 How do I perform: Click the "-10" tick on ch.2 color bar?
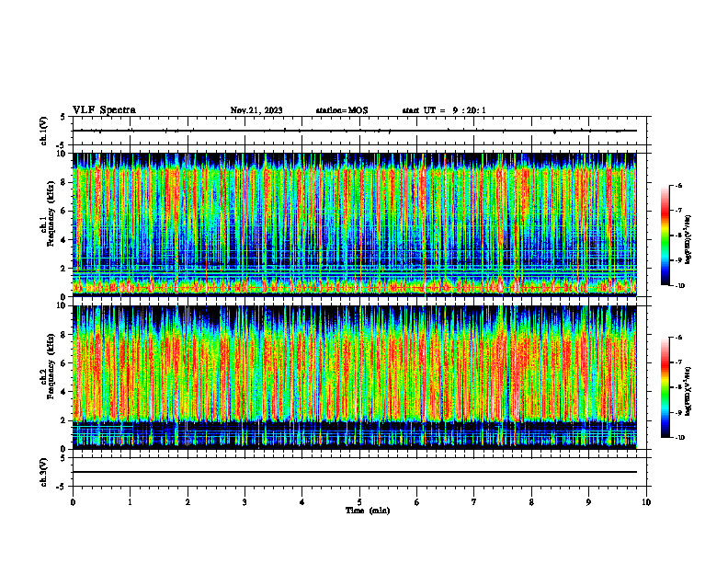point(679,438)
